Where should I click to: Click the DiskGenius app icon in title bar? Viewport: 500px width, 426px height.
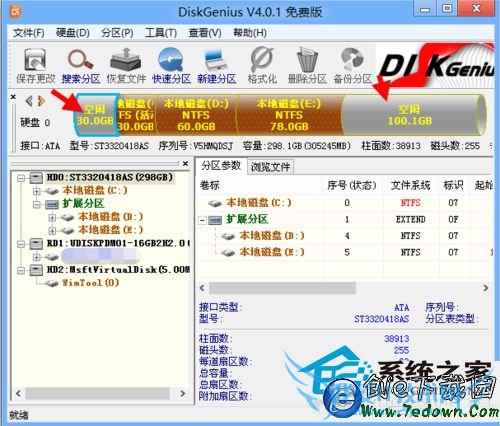[16, 12]
